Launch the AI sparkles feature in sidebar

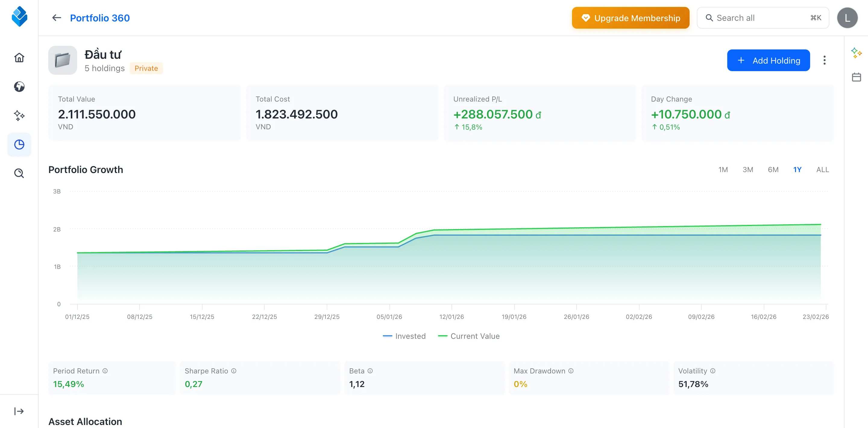point(19,116)
